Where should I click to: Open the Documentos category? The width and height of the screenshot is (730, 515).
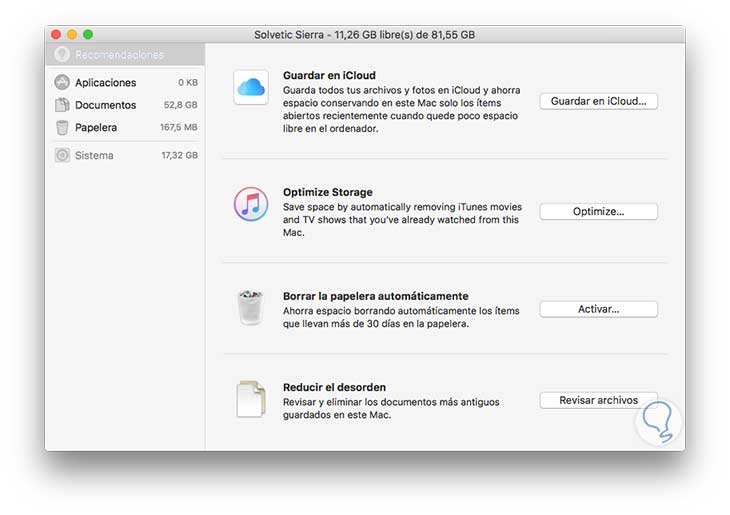tap(106, 105)
